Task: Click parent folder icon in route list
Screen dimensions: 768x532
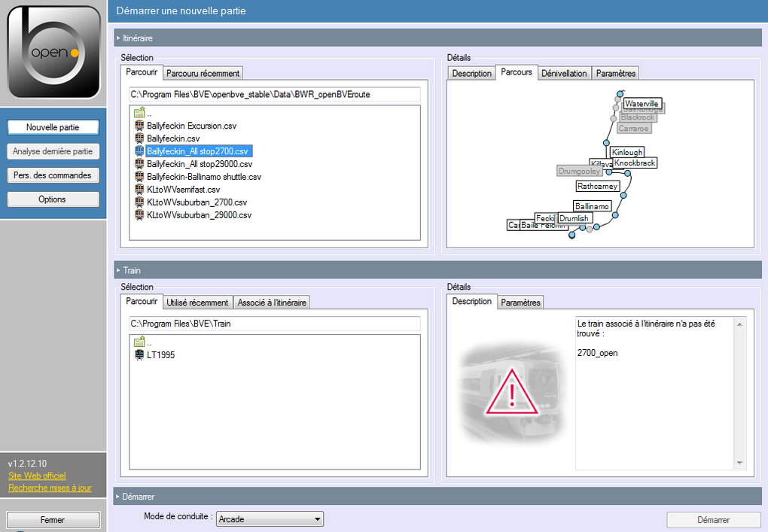Action: [139, 112]
